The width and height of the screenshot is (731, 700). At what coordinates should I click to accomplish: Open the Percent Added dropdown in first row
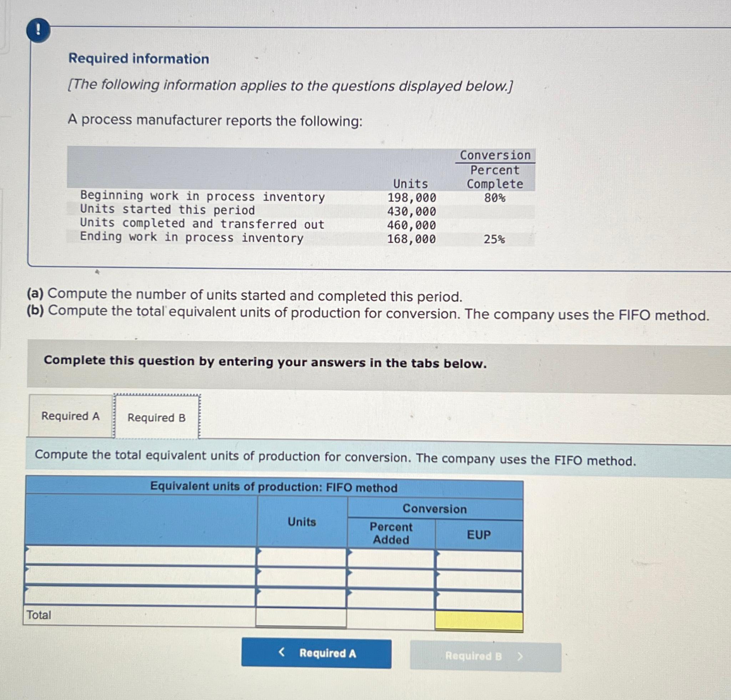tap(349, 554)
